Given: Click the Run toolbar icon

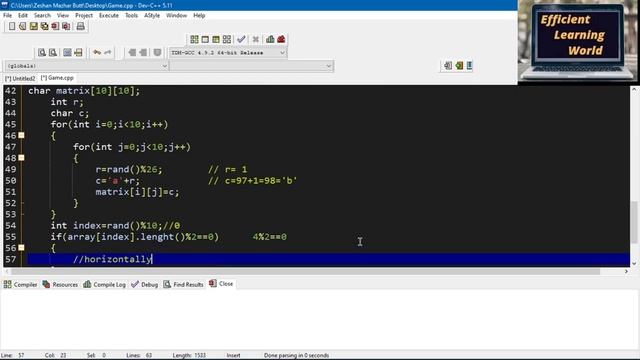Looking at the screenshot, I should point(205,39).
